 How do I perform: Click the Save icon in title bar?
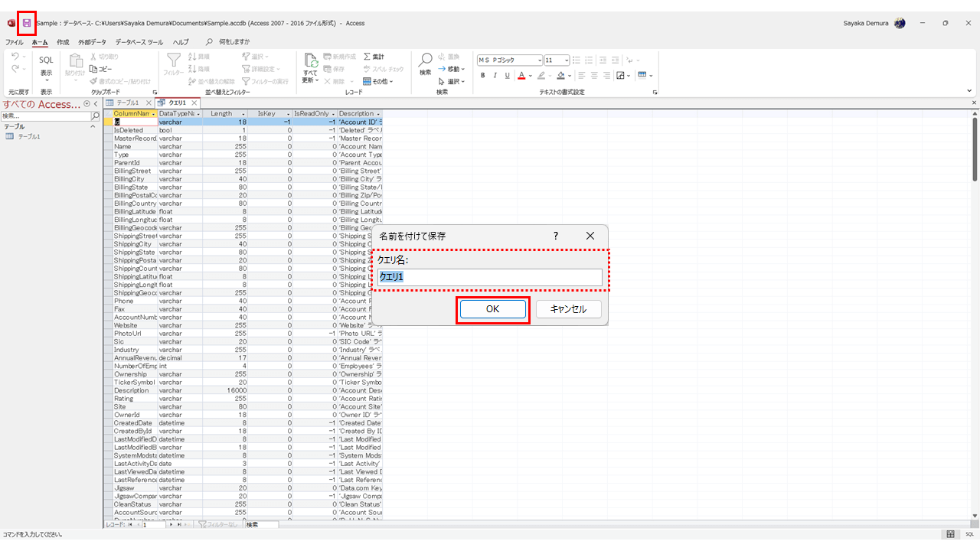coord(27,24)
